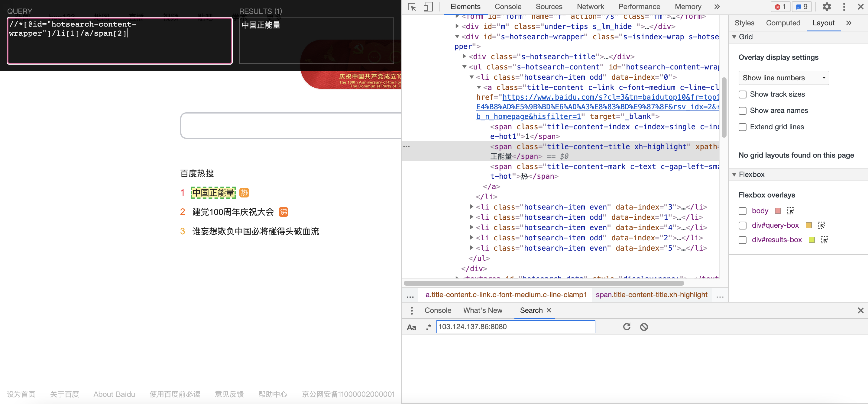Click the div#query-box overlay color swatch

(x=808, y=225)
